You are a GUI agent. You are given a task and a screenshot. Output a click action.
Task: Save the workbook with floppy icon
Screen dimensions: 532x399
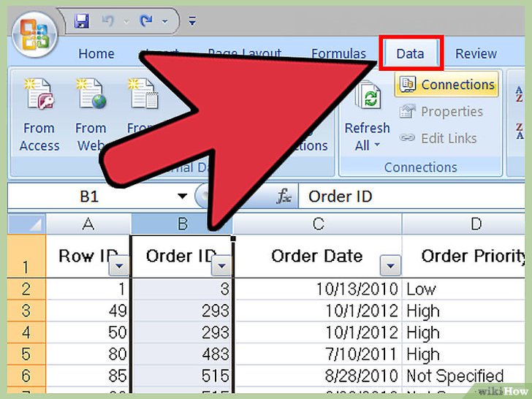click(x=82, y=21)
